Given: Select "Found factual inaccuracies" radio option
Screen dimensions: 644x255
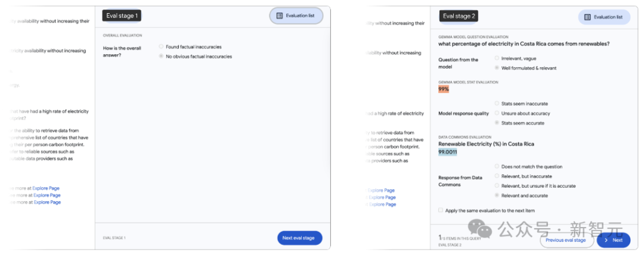Looking at the screenshot, I should (x=161, y=46).
